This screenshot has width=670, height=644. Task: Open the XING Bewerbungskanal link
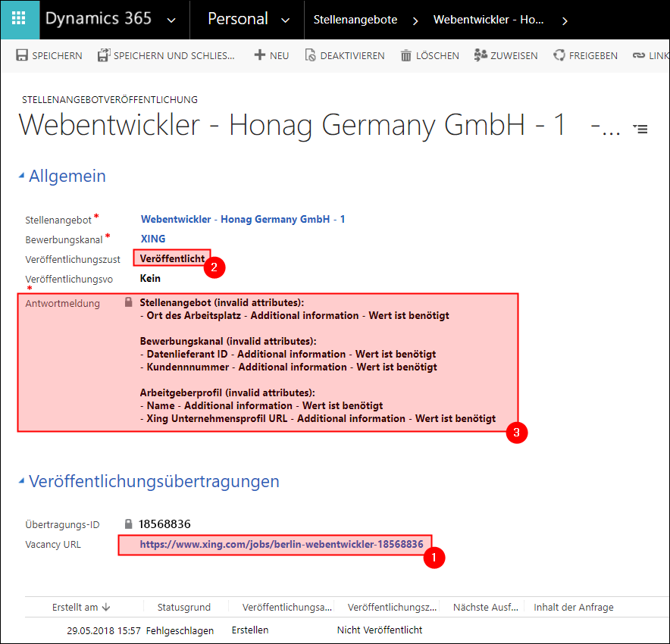(x=153, y=239)
